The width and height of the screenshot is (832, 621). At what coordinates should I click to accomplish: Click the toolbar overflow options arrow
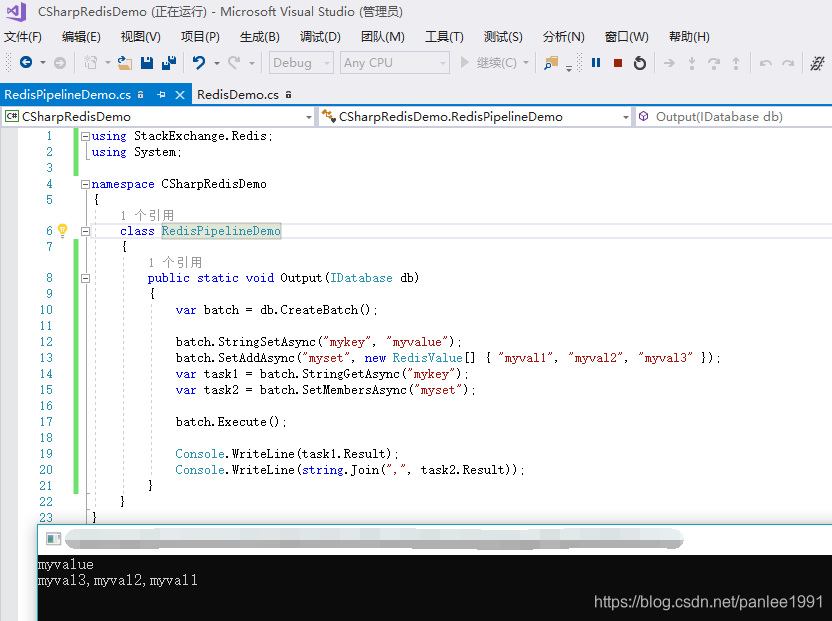568,68
